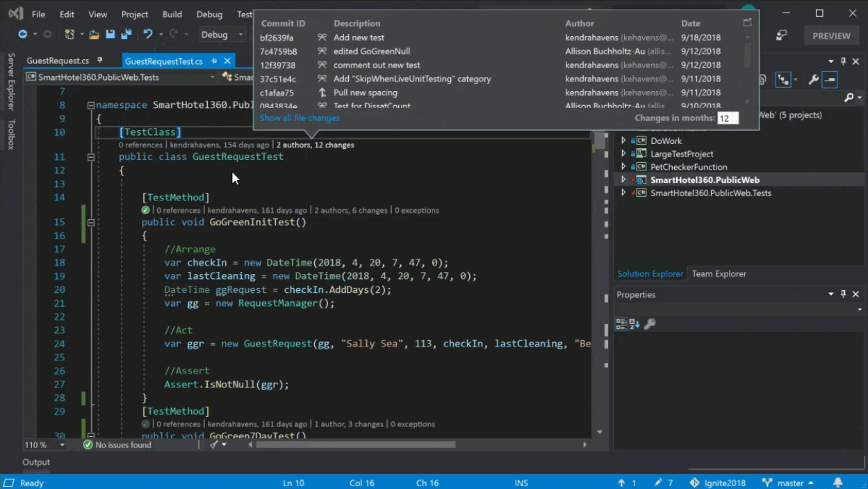Click the Save All toolbar icon
This screenshot has width=868, height=489.
pyautogui.click(x=126, y=34)
